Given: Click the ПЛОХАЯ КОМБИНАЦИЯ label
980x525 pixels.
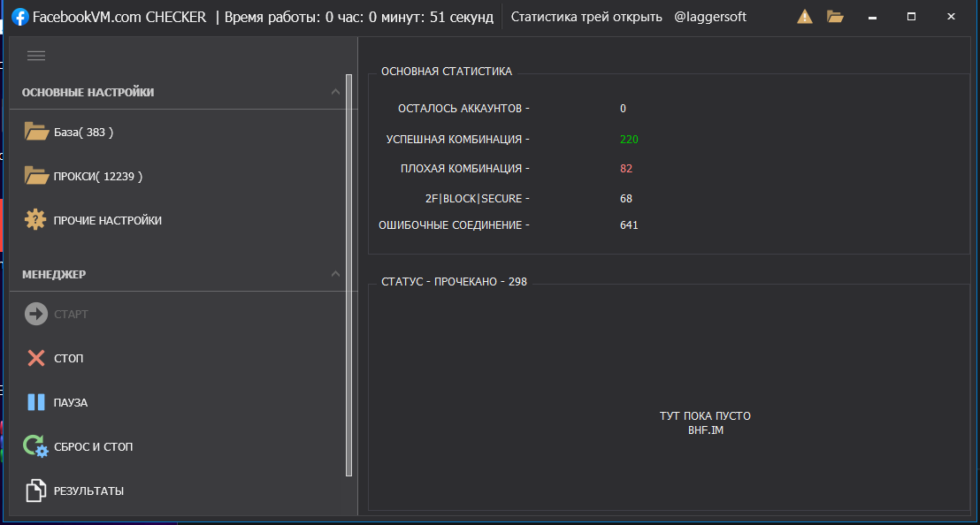Looking at the screenshot, I should tap(465, 169).
